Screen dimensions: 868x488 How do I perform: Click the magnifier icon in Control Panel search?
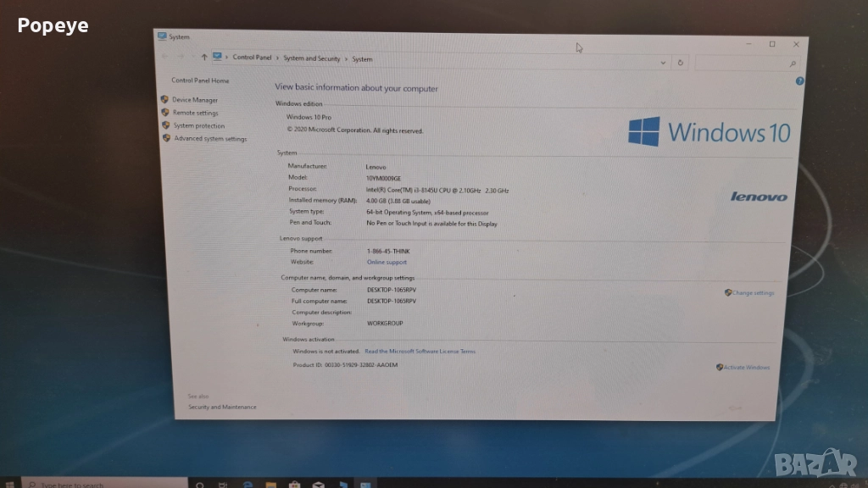[793, 64]
